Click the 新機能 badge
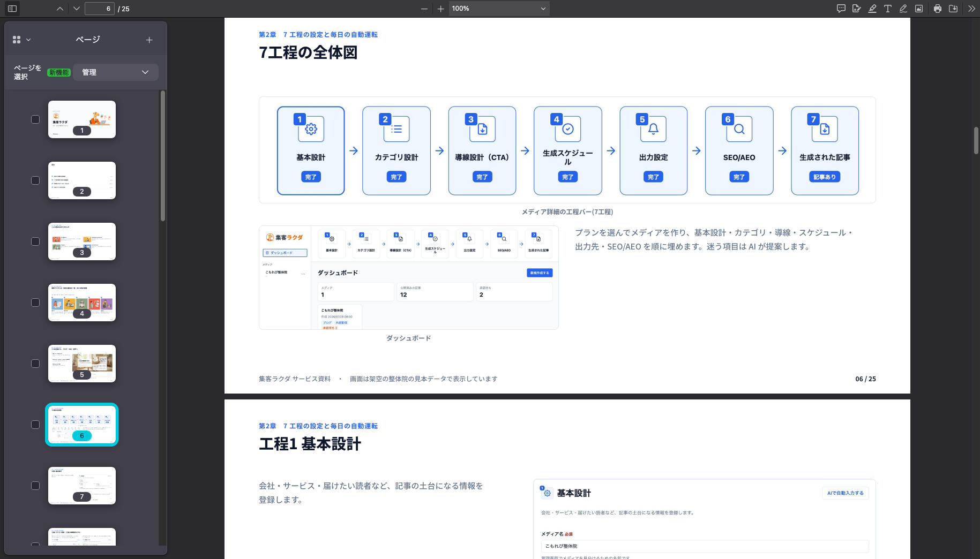The height and width of the screenshot is (559, 980). (59, 72)
